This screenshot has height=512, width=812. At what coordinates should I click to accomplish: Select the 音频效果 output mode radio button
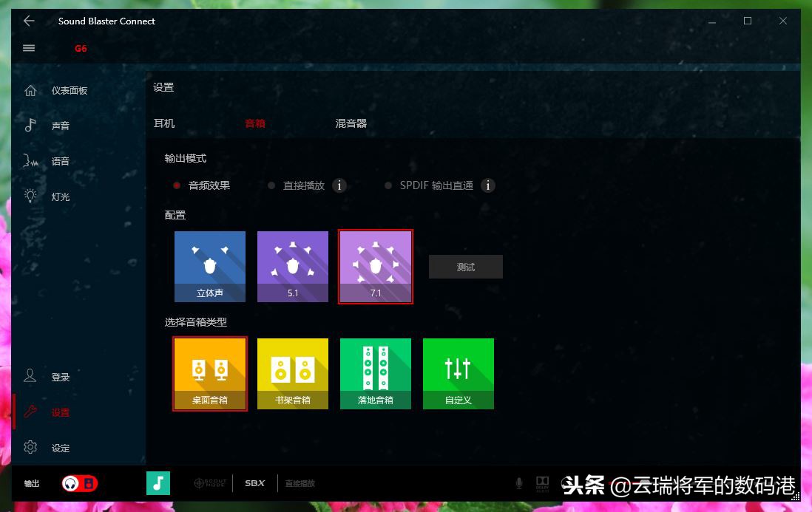[x=176, y=185]
